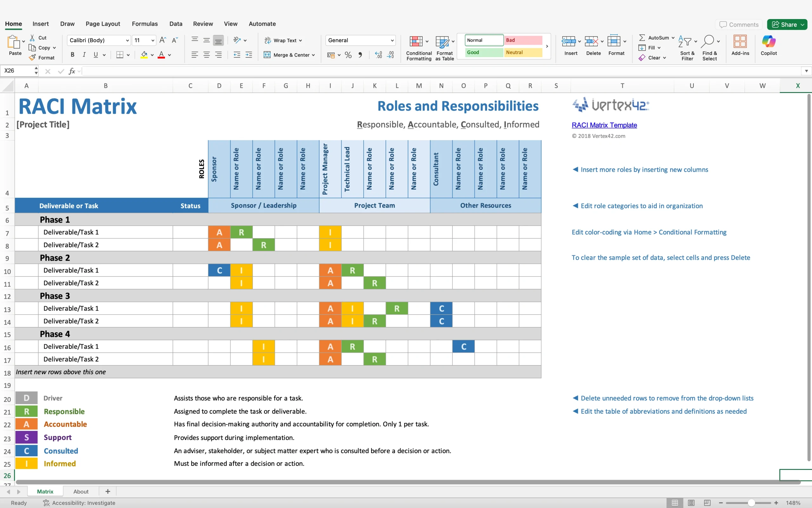
Task: Switch to the About sheet tab
Action: point(81,491)
